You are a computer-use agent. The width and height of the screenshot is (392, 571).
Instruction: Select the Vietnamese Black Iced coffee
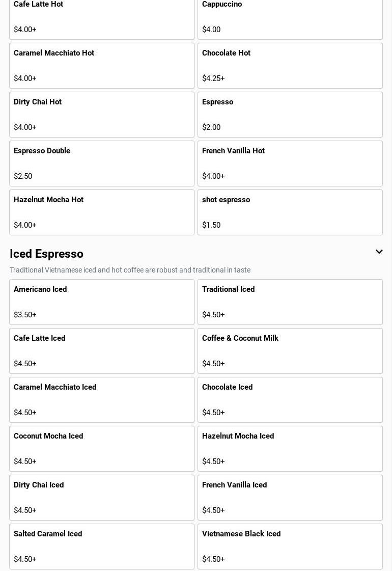[x=290, y=547]
